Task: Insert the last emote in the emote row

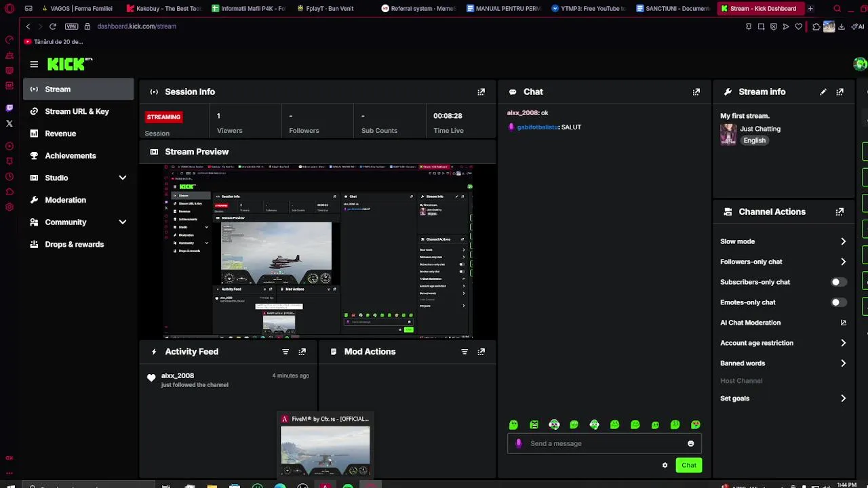Action: (x=695, y=424)
